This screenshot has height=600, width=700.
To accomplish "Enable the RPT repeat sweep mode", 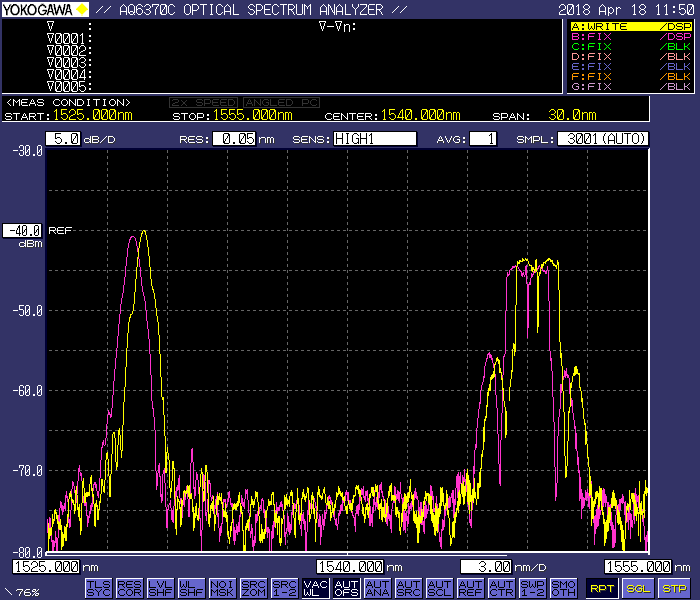I will coord(601,588).
